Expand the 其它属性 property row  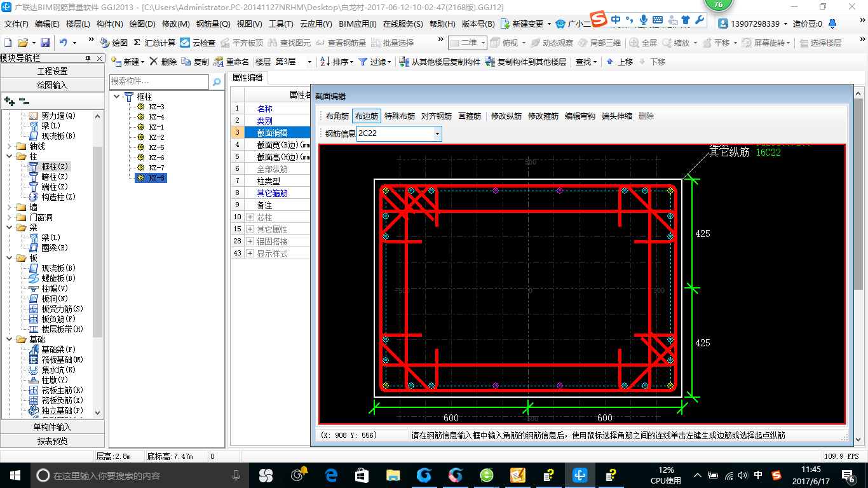coord(249,229)
